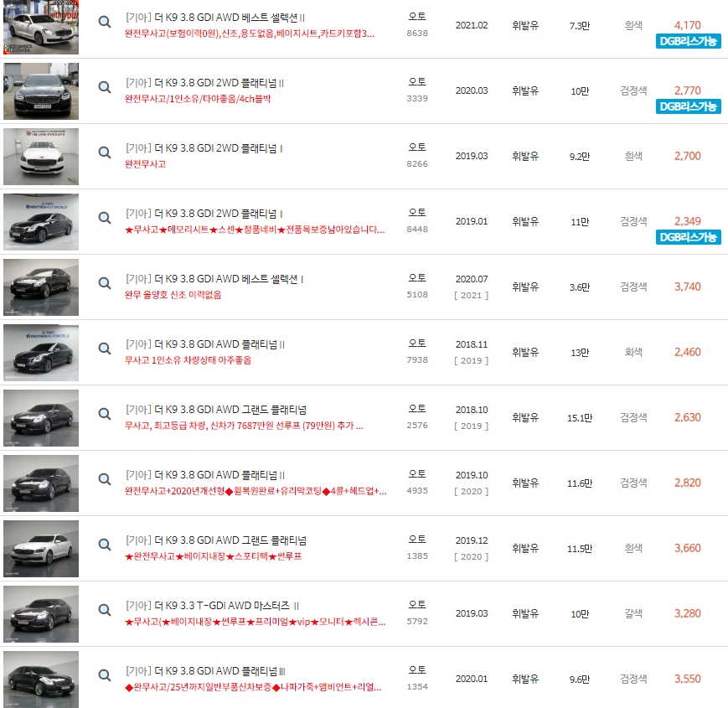Click the price 3,740 on the 베스트 셀렉션 I row
Screen dimensions: 728x708
pyautogui.click(x=687, y=286)
